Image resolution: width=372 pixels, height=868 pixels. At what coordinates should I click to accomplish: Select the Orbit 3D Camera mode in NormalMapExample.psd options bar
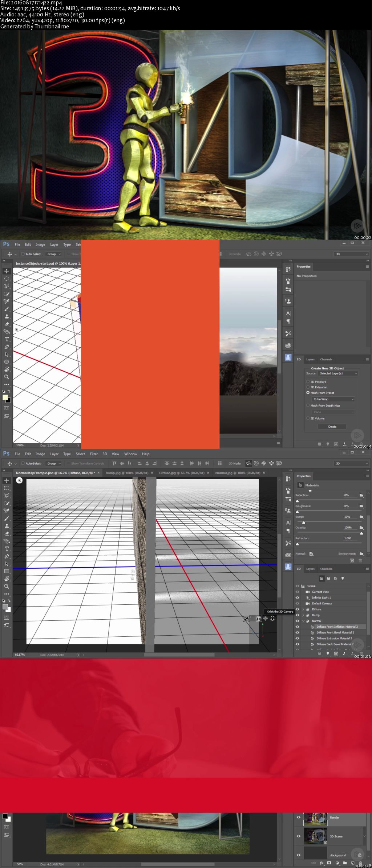pyautogui.click(x=248, y=463)
